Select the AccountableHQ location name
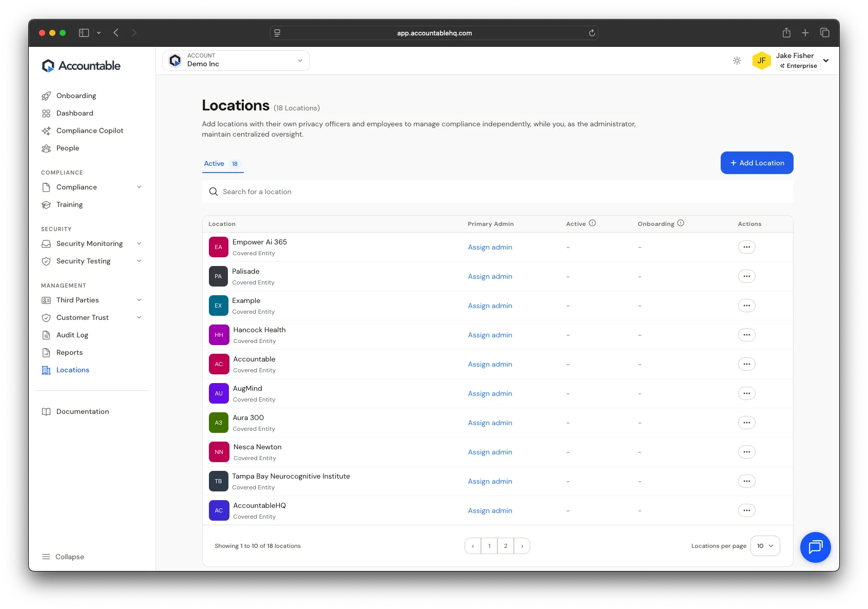 [259, 506]
